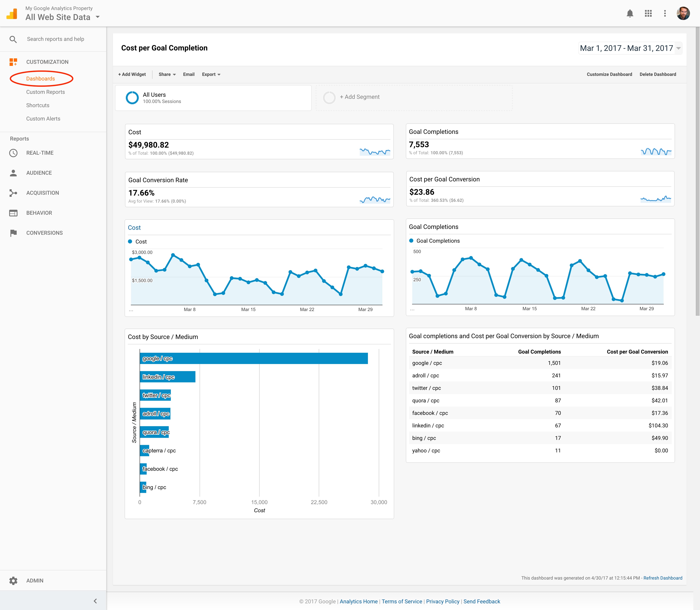Click the Real-Time clock icon
This screenshot has height=610, width=700.
(x=13, y=153)
